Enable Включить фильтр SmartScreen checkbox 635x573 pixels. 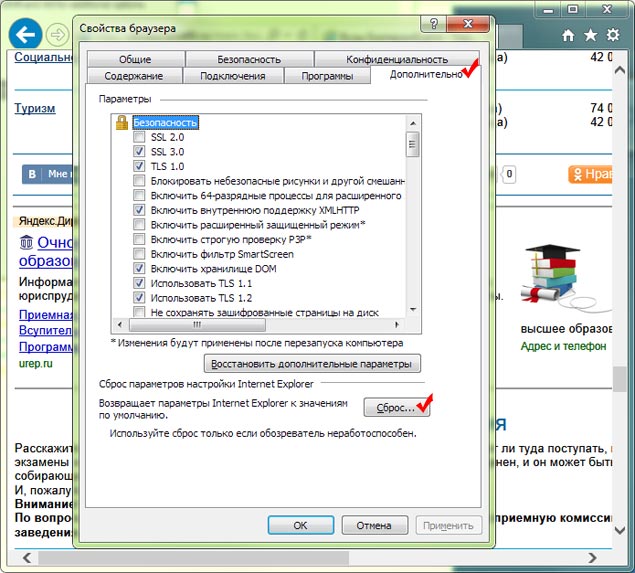[x=139, y=254]
